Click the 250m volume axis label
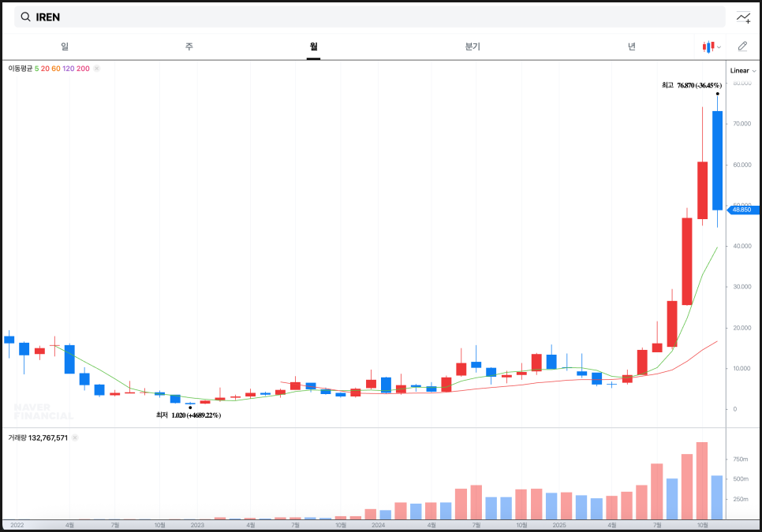The height and width of the screenshot is (532, 762). [x=741, y=499]
